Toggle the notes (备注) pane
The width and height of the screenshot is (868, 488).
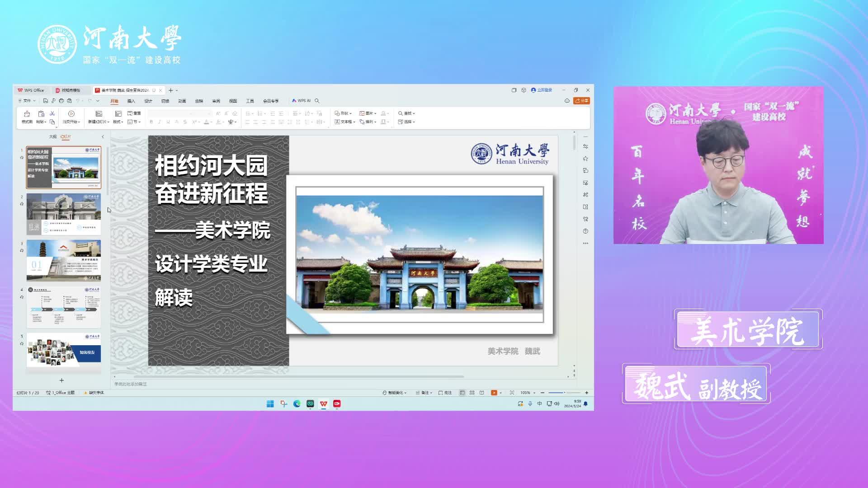point(424,393)
